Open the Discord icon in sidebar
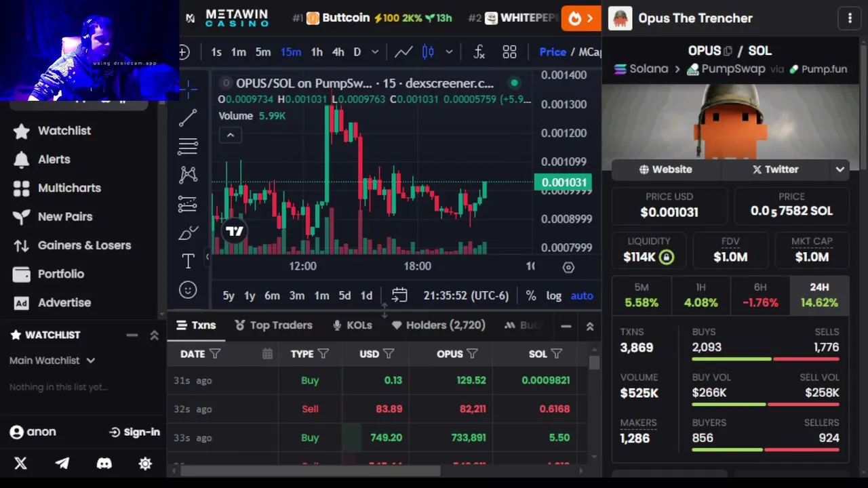The width and height of the screenshot is (868, 488). [x=104, y=464]
